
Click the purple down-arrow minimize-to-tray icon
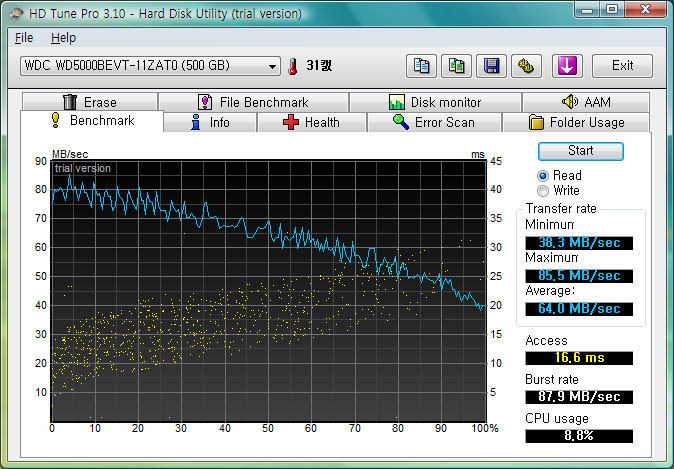pos(566,66)
